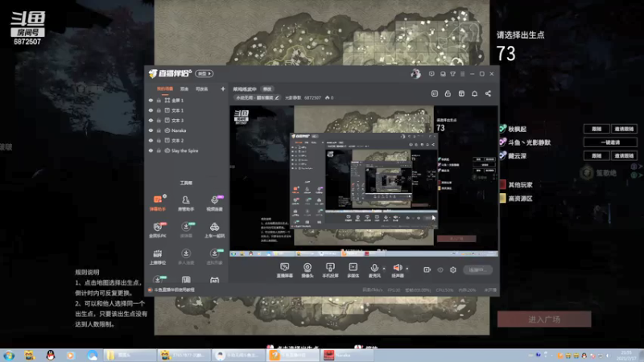Open the 视频连麦 tool
The image size is (644, 362).
214,204
